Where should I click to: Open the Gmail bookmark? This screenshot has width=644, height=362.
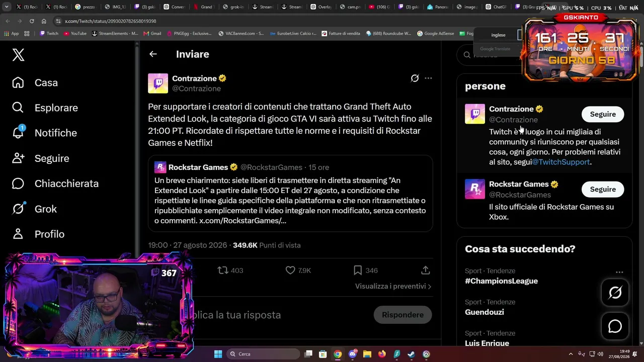[152, 34]
